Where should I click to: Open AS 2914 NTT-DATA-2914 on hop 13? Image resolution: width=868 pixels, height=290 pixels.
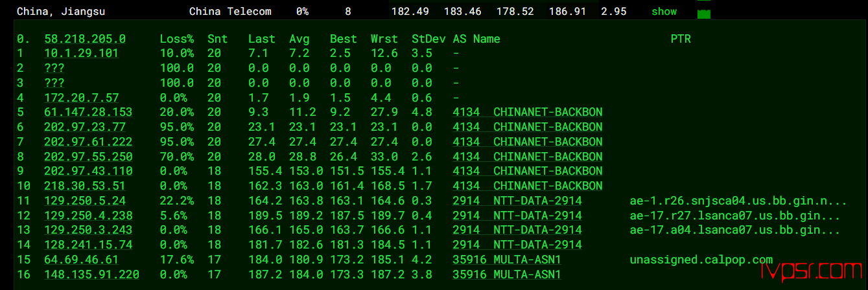click(x=517, y=230)
